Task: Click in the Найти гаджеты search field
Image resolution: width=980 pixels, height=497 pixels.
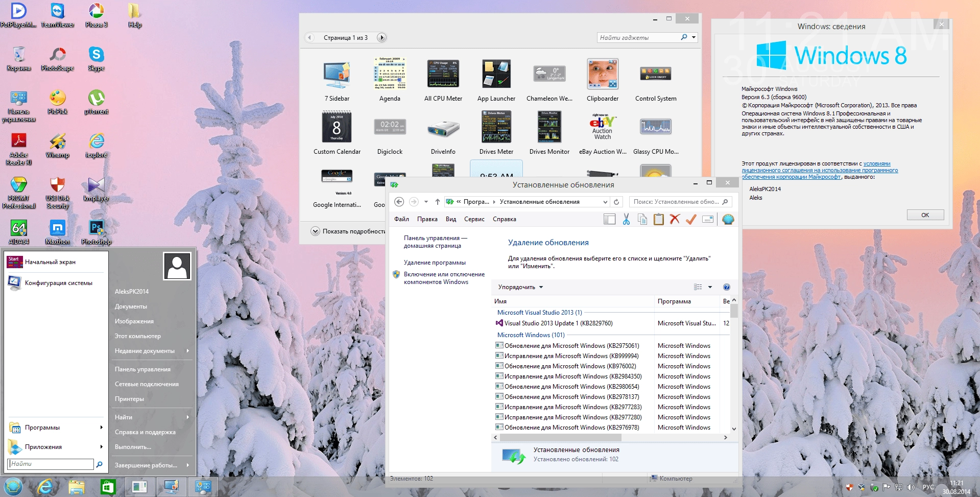Action: point(638,37)
